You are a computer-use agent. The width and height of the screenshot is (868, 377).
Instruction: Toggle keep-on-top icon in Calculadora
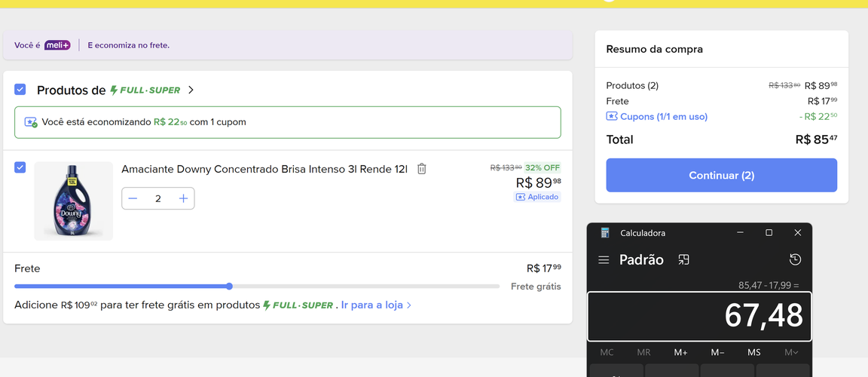683,259
